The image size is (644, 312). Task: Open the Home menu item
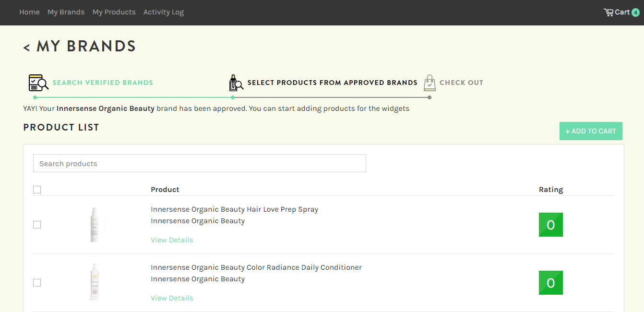[x=29, y=12]
